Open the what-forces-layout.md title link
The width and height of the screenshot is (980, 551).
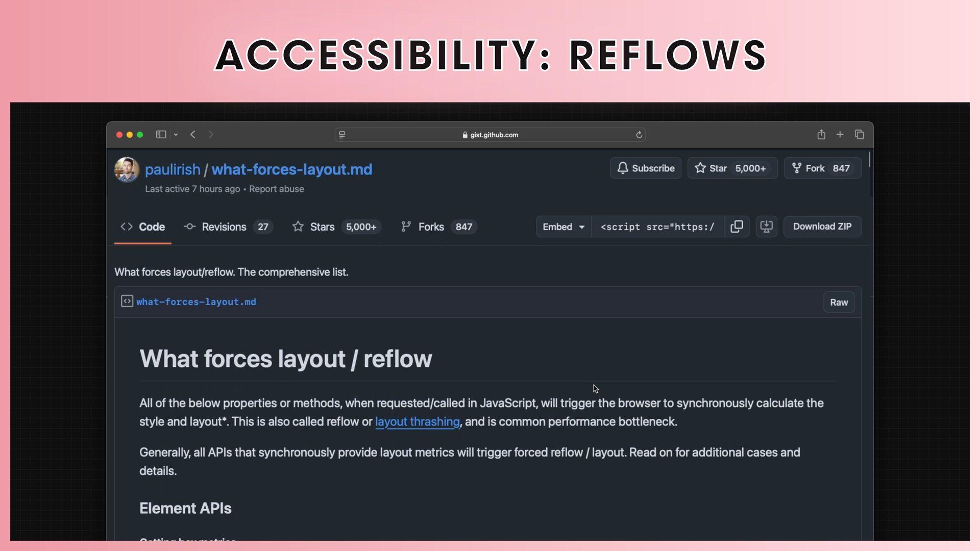click(x=292, y=169)
